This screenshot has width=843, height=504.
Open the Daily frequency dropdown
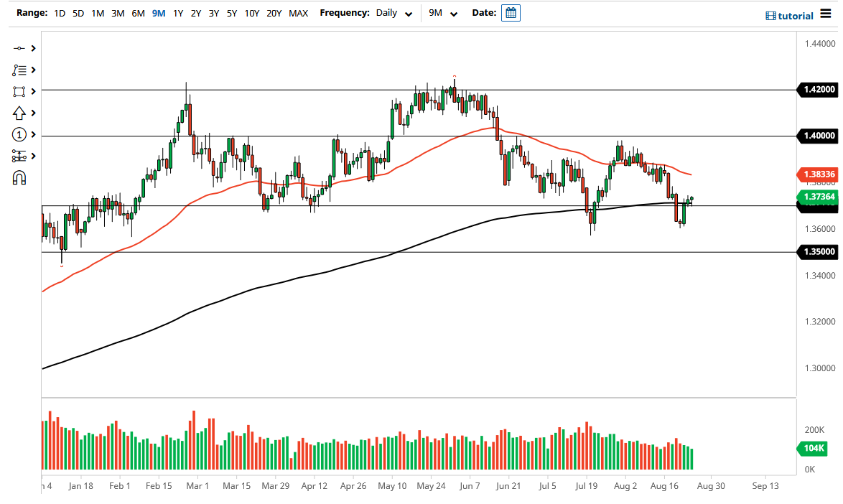point(394,13)
